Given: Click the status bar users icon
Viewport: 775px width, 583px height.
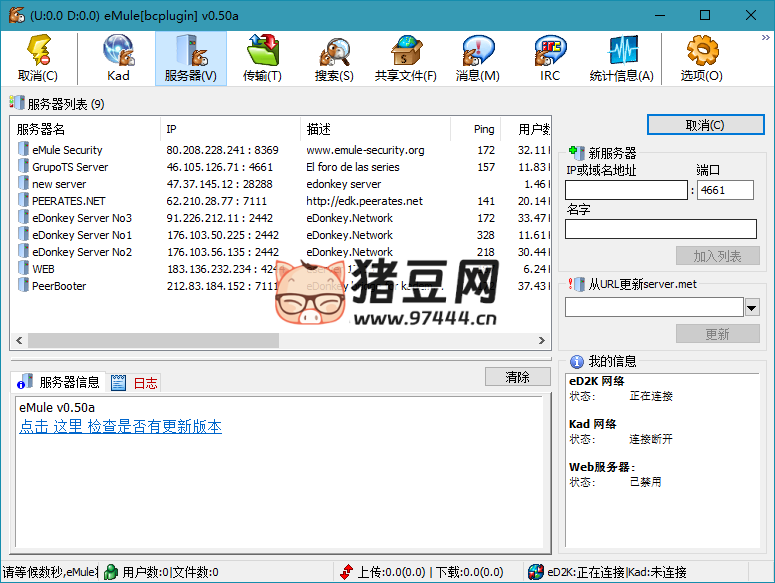Looking at the screenshot, I should pyautogui.click(x=111, y=572).
